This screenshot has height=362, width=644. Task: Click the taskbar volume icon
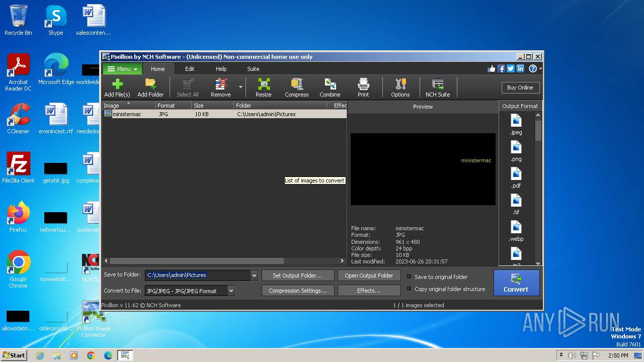572,355
